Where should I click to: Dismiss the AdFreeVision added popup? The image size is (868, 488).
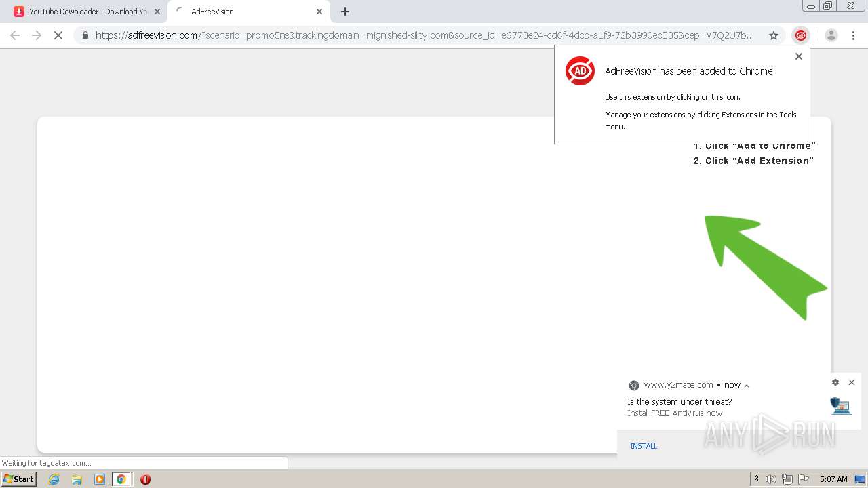[x=798, y=56]
